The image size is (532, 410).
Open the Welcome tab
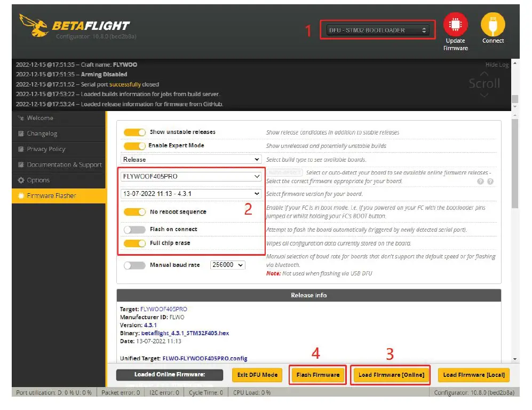coord(59,118)
